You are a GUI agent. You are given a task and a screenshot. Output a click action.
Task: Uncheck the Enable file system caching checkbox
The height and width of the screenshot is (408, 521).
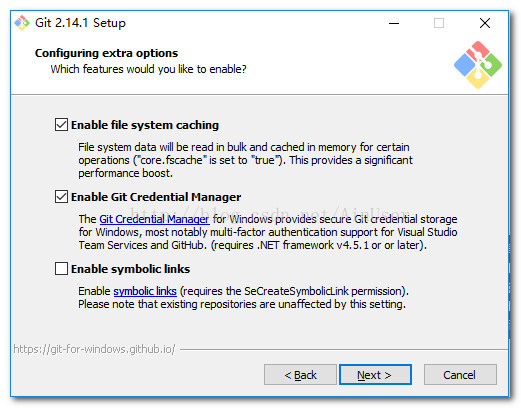pyautogui.click(x=61, y=125)
